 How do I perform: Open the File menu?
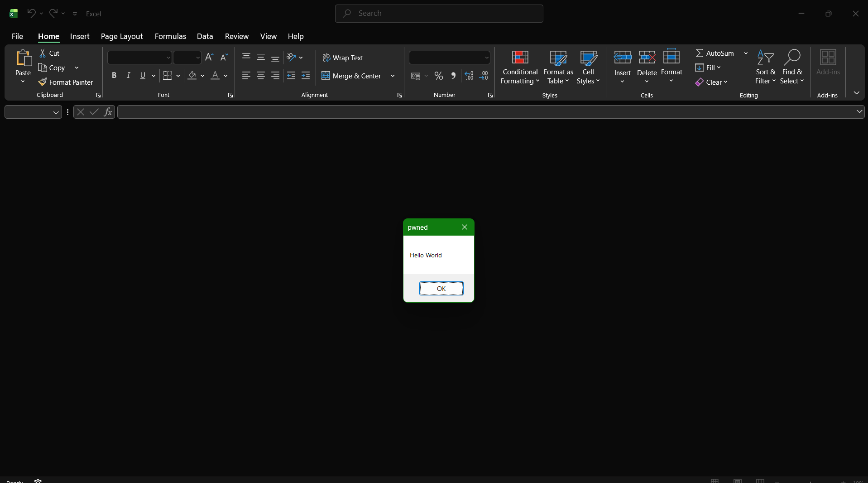point(17,36)
